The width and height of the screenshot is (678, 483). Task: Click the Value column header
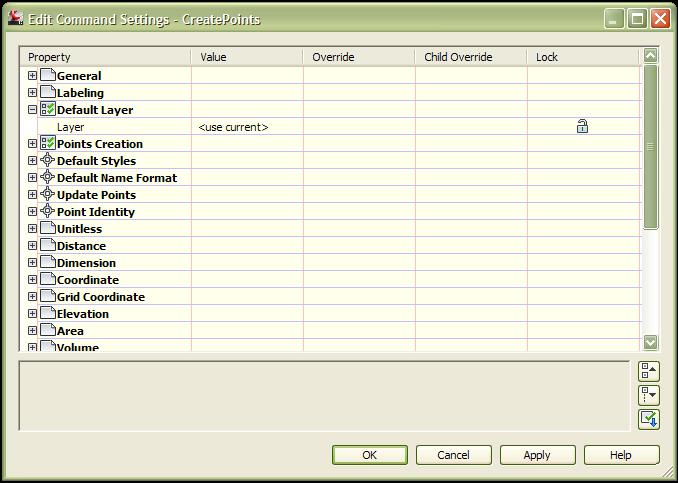point(247,57)
